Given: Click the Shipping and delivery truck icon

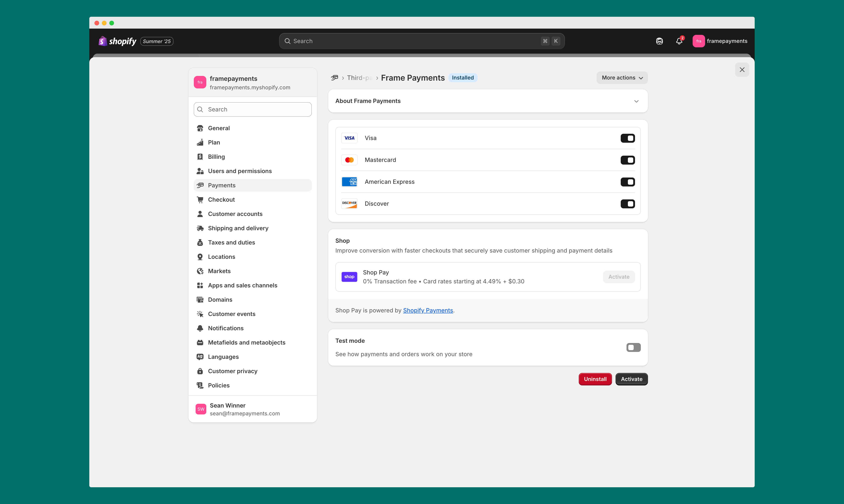Looking at the screenshot, I should coord(200,228).
